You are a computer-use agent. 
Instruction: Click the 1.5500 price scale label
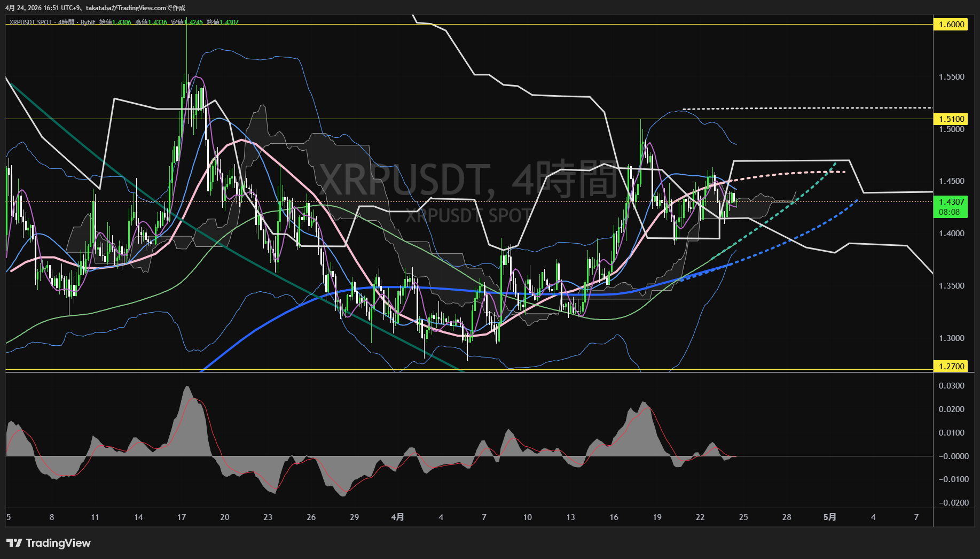(951, 77)
